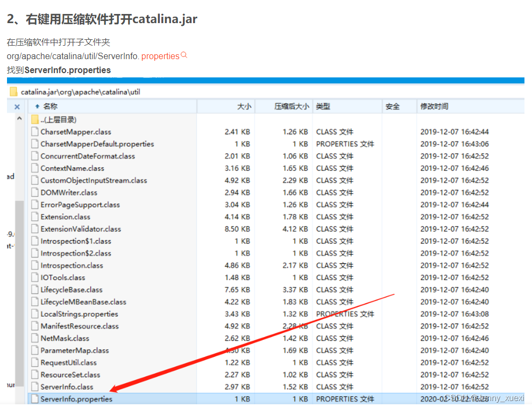The width and height of the screenshot is (532, 408).
Task: Click file icon of ServerInfo.class
Action: [34, 386]
